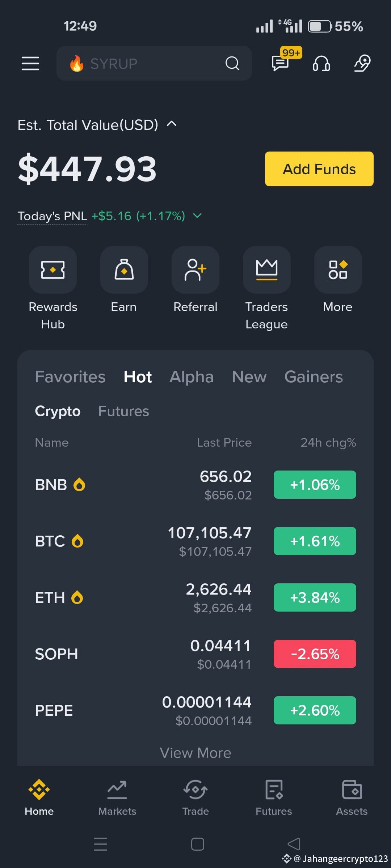Click the Add Funds button

coord(319,169)
